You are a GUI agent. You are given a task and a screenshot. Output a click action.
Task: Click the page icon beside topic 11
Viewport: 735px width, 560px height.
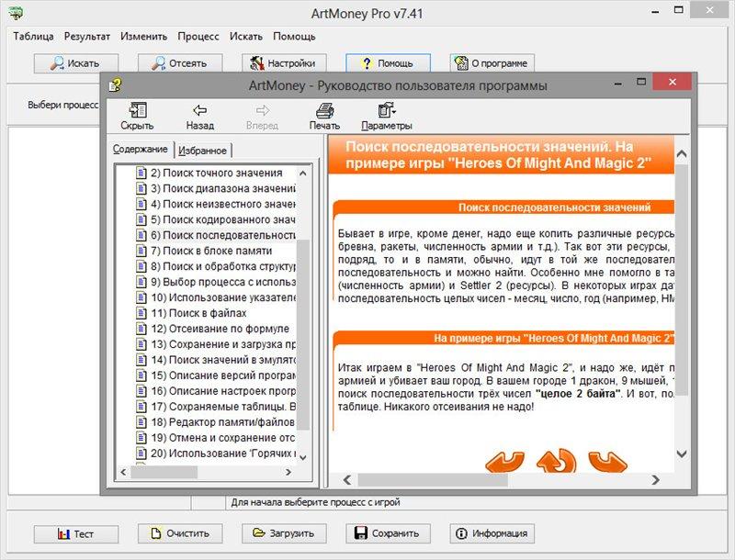[141, 313]
